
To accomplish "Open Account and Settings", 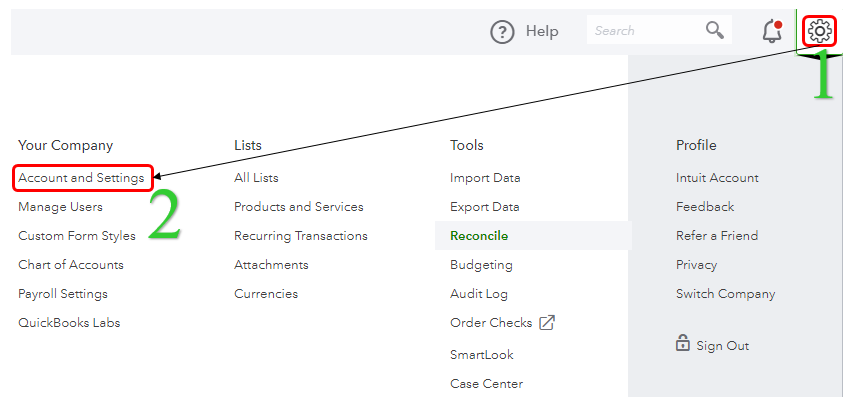I will pos(81,178).
